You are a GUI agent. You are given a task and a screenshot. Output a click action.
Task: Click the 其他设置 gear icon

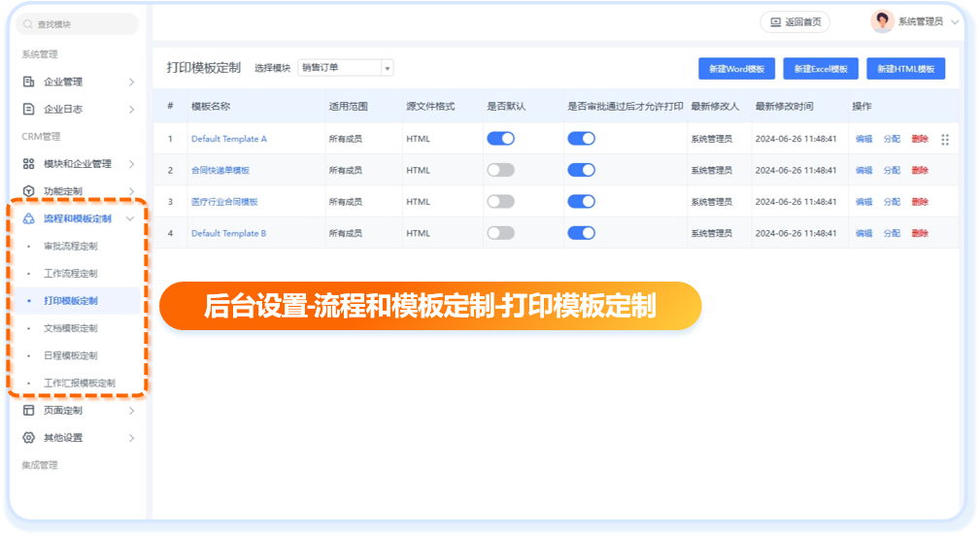click(29, 437)
